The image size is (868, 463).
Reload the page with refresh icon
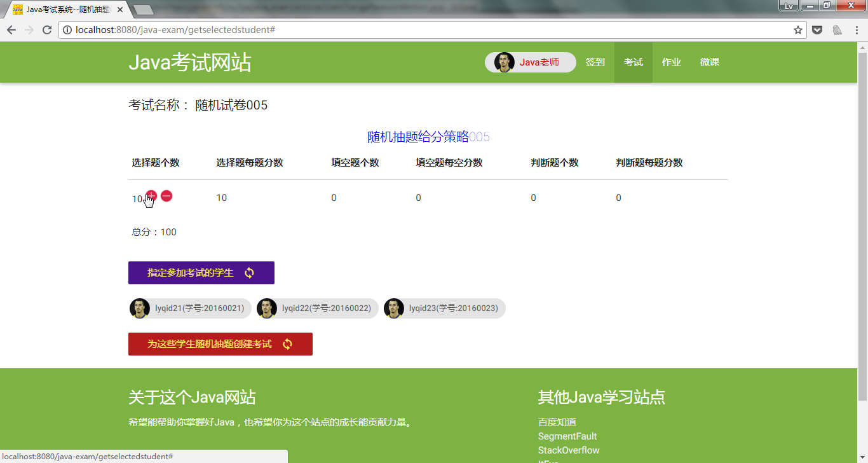click(47, 30)
